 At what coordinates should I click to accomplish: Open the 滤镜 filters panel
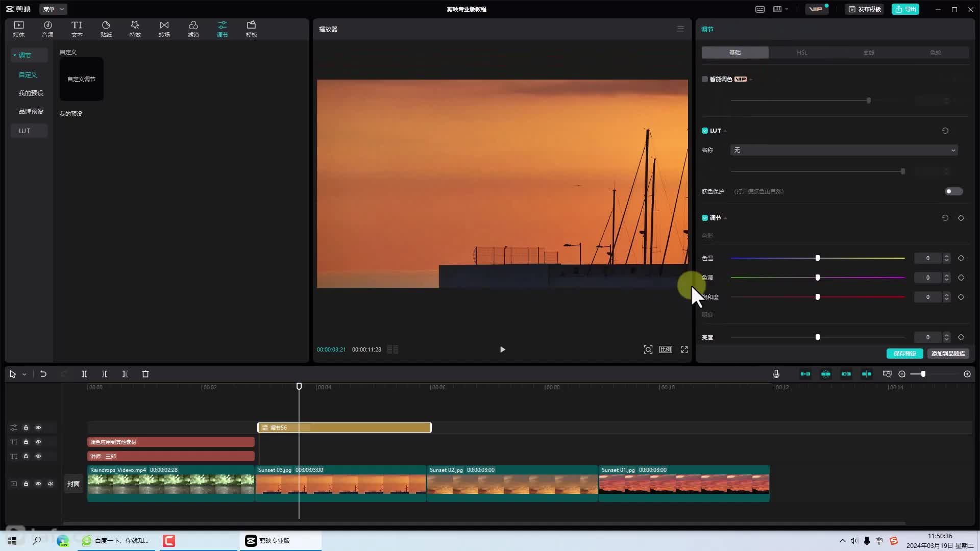(193, 29)
